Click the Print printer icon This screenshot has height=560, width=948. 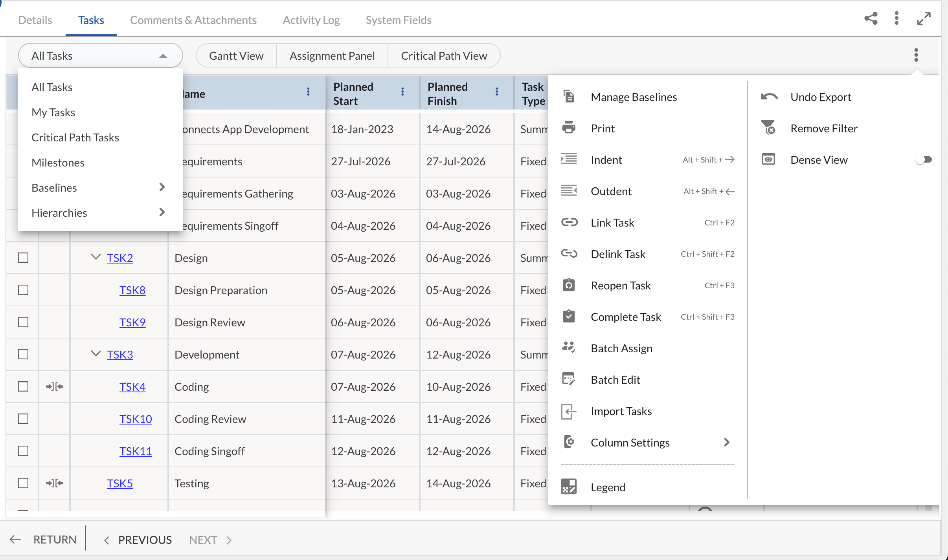tap(569, 128)
